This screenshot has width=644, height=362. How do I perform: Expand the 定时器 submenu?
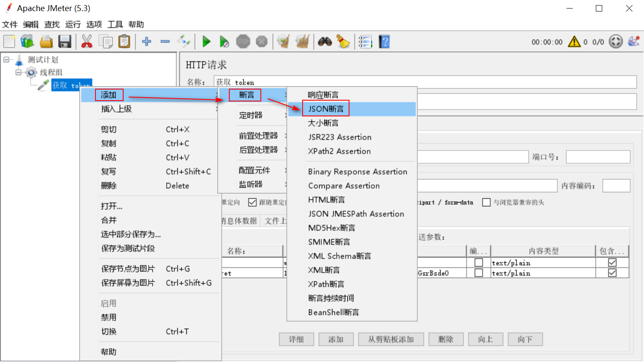point(252,115)
